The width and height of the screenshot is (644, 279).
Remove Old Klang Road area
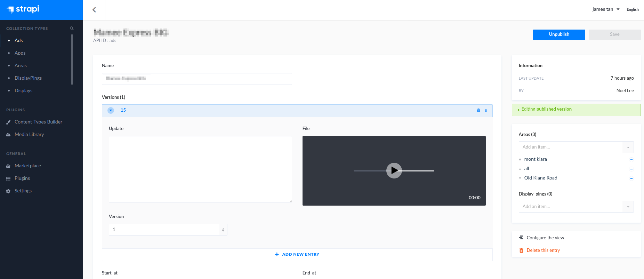631,178
